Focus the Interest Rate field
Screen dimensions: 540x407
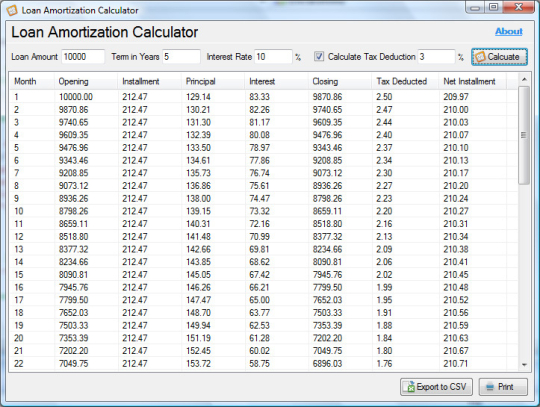click(x=273, y=56)
